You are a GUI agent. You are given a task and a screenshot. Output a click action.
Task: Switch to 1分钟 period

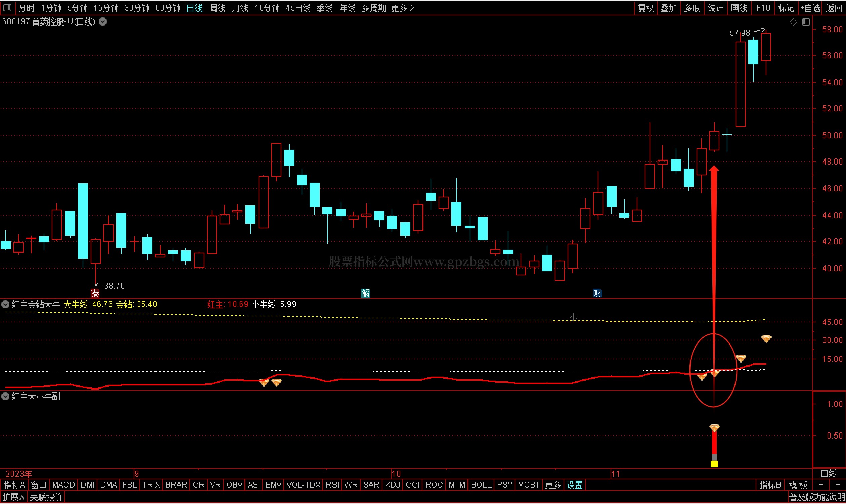(51, 8)
